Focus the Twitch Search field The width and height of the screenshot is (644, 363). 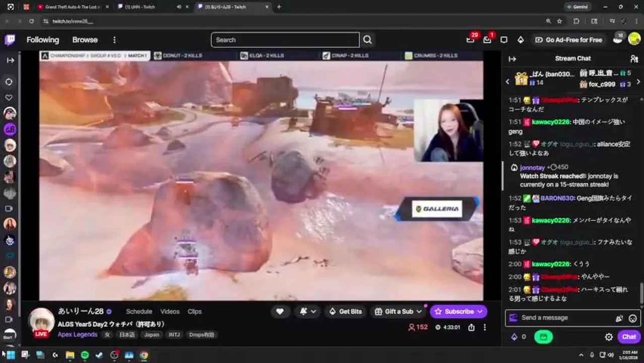[x=285, y=40]
